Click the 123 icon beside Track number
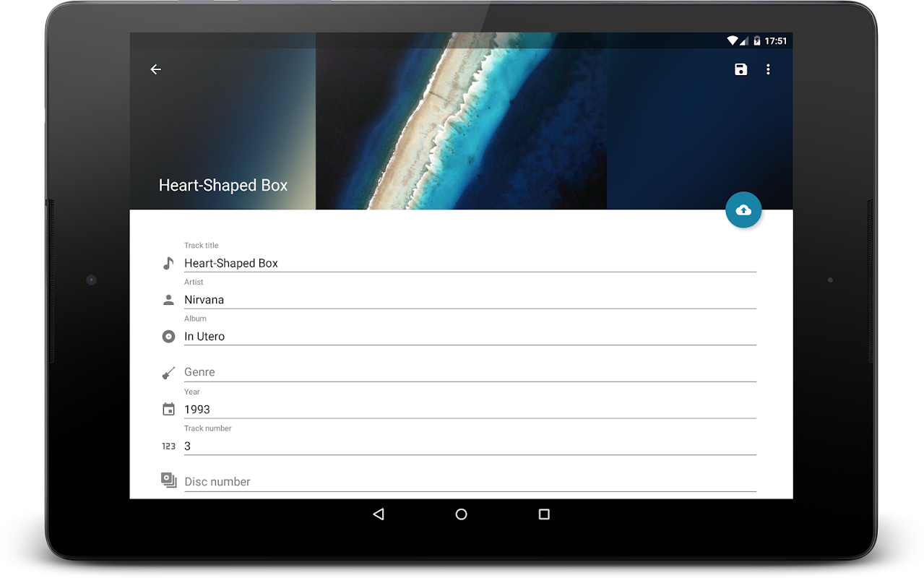The width and height of the screenshot is (924, 578). [x=168, y=447]
